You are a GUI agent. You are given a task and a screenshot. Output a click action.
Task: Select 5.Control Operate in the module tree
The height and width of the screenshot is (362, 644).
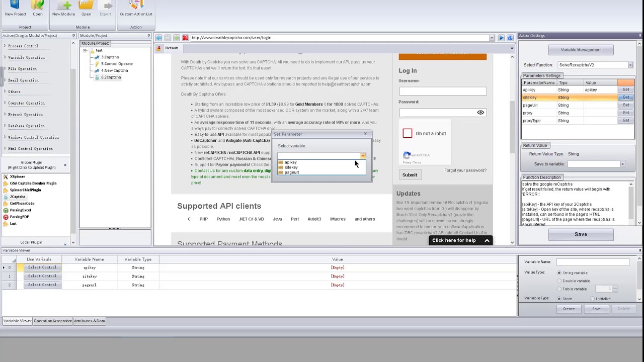[x=117, y=64]
